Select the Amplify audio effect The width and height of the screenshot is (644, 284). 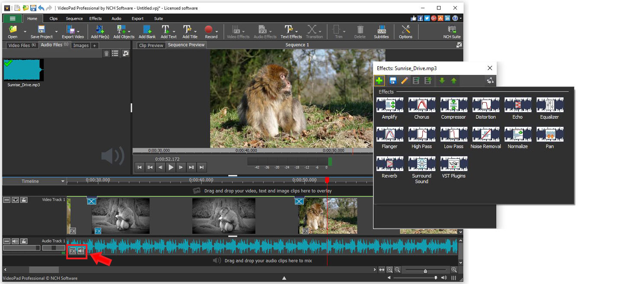click(x=390, y=105)
